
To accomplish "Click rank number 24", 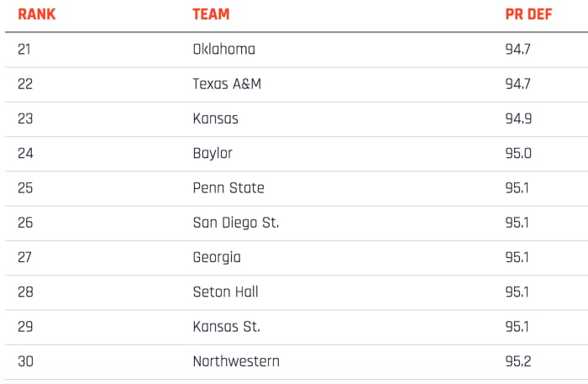I will [24, 153].
